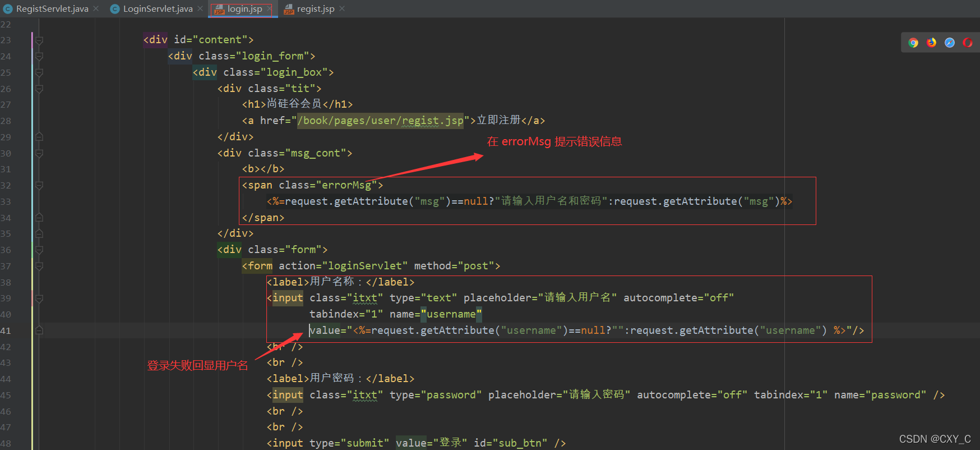The width and height of the screenshot is (980, 450).
Task: Click the fold end marker on line 34
Action: [39, 218]
